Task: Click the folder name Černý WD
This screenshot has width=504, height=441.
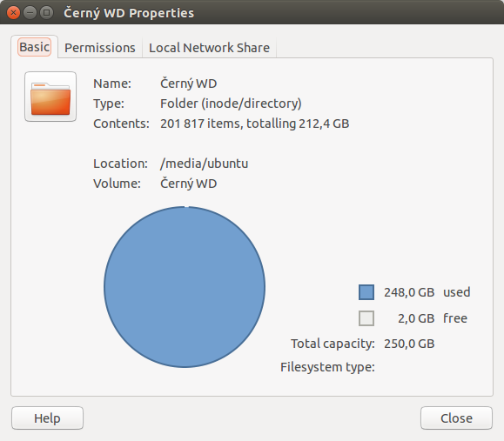Action: [188, 84]
